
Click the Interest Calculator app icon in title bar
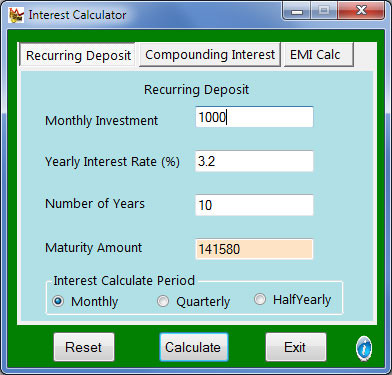16,15
